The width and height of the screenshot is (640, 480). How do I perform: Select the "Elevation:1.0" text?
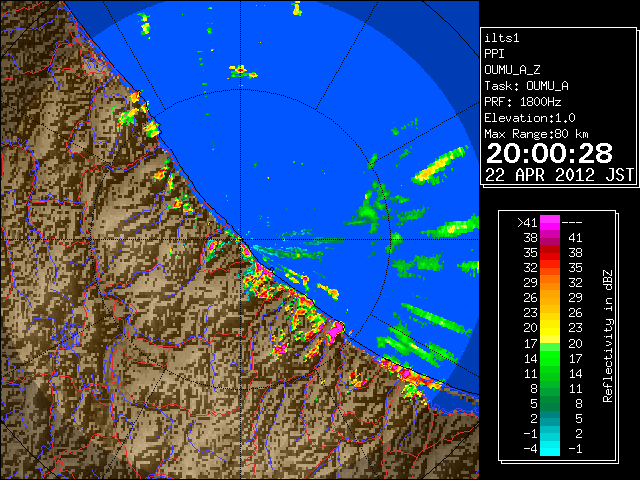tap(530, 118)
